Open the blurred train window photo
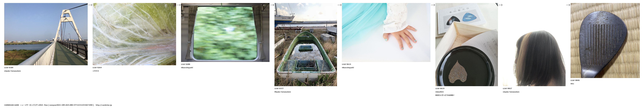This screenshot has width=644, height=108. coord(225,32)
